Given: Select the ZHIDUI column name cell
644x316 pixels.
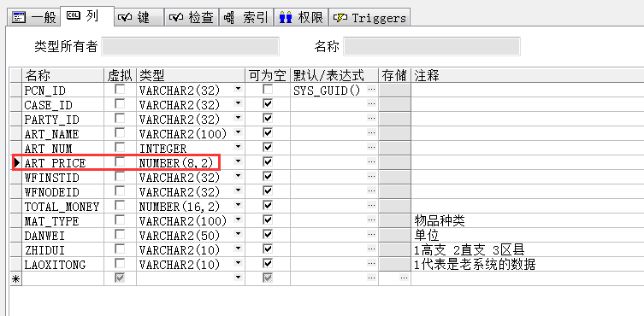Looking at the screenshot, I should tap(62, 249).
